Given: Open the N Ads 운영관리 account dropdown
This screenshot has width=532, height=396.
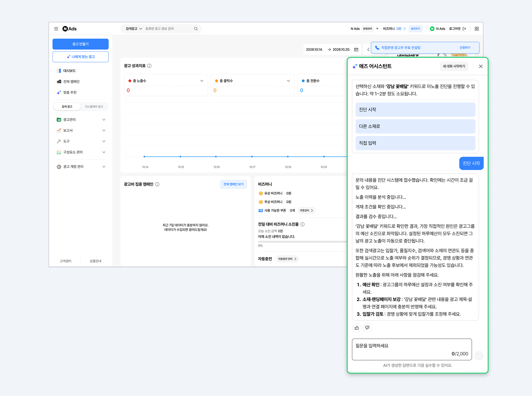Looking at the screenshot, I should pos(377,29).
